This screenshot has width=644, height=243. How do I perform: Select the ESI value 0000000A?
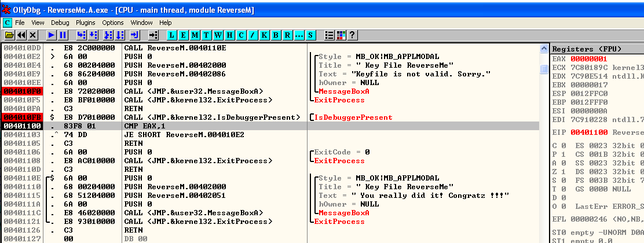pos(588,111)
